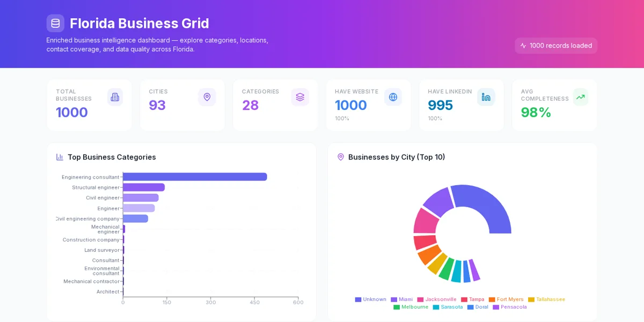Click the Civil engineer bar
The width and height of the screenshot is (644, 322).
pos(141,197)
